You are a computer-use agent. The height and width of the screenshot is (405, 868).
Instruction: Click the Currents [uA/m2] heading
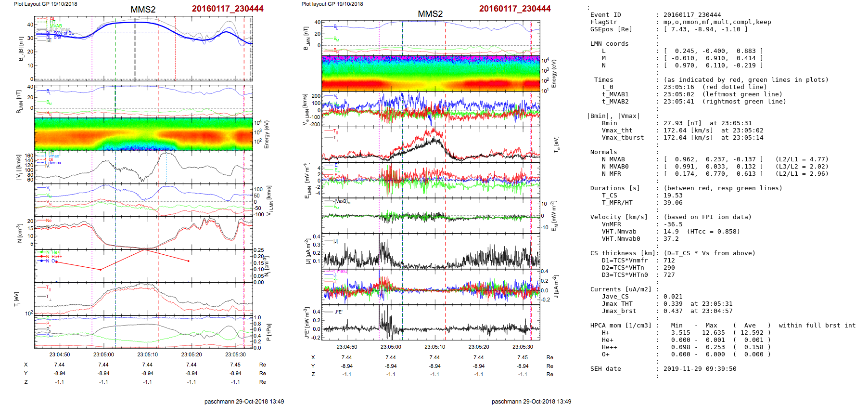[621, 289]
